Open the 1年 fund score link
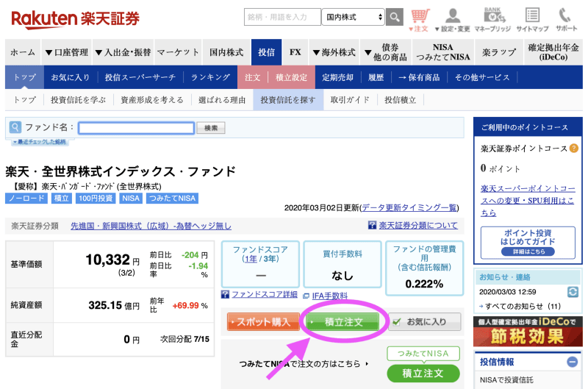The height and width of the screenshot is (389, 588). tap(251, 259)
